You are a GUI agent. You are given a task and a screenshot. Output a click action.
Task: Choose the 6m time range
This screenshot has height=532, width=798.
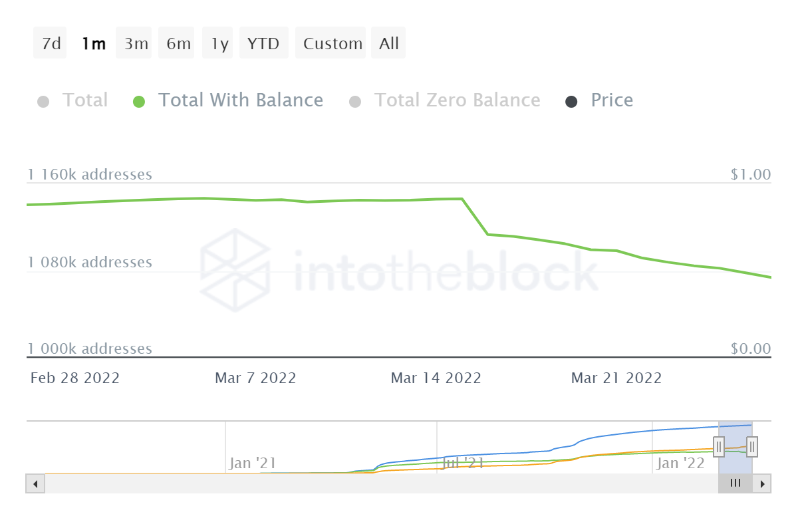(x=178, y=44)
